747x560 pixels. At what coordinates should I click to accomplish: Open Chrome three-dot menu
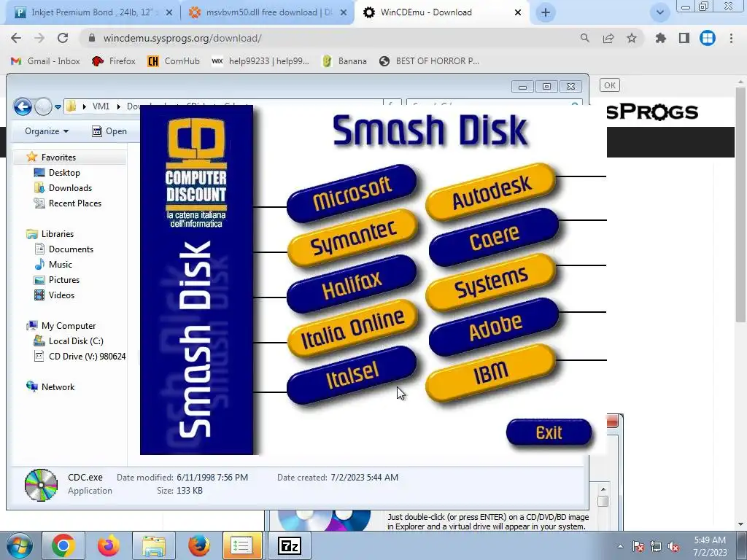pos(731,38)
